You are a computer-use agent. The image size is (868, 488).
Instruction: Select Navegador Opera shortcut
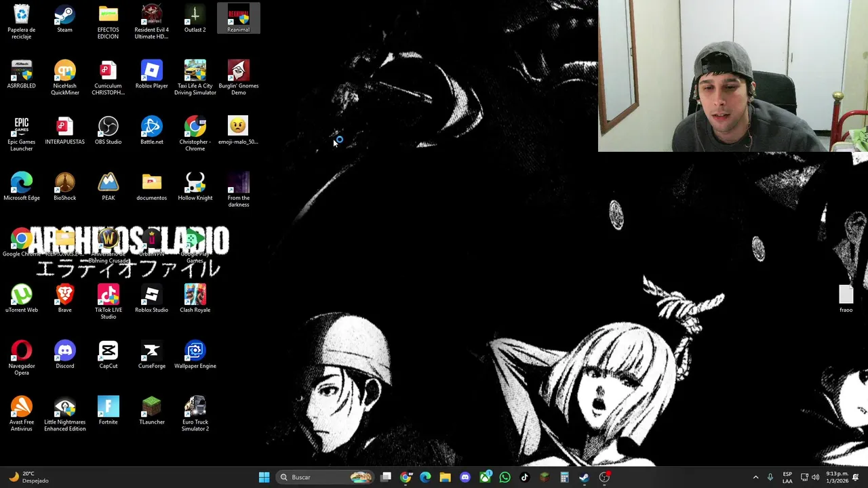click(x=22, y=359)
